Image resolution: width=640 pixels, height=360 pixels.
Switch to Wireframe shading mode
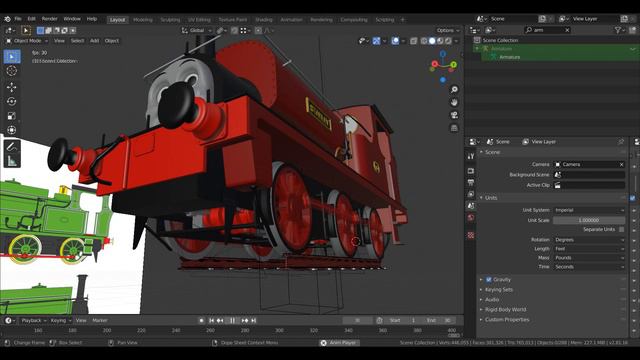click(x=424, y=41)
